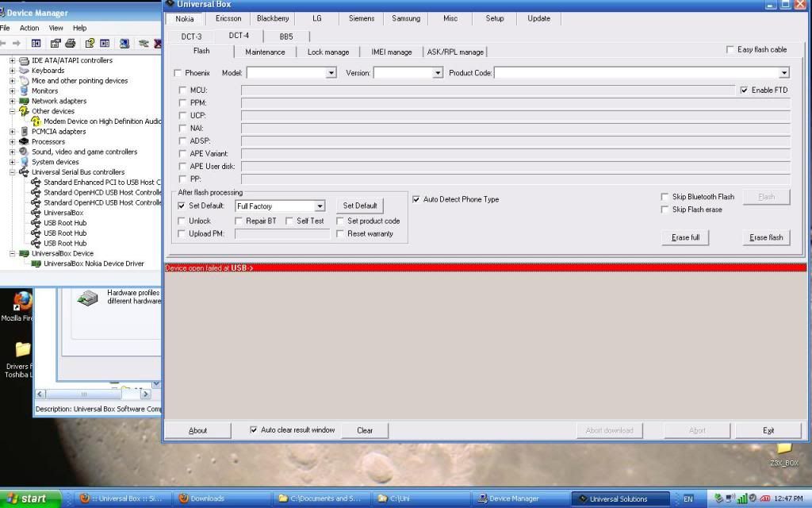Open the IMEI manage tab
The width and height of the screenshot is (812, 508).
(392, 52)
